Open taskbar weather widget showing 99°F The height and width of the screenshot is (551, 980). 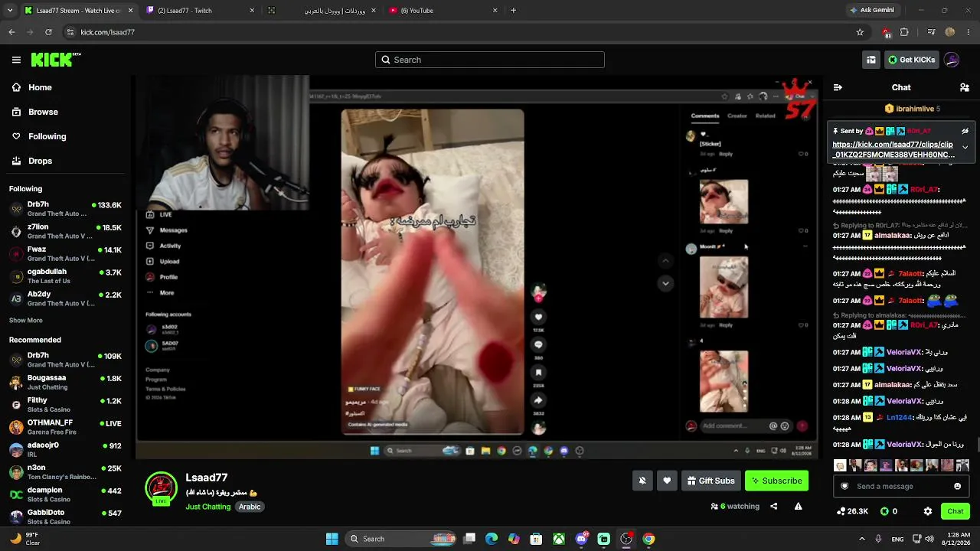click(24, 539)
